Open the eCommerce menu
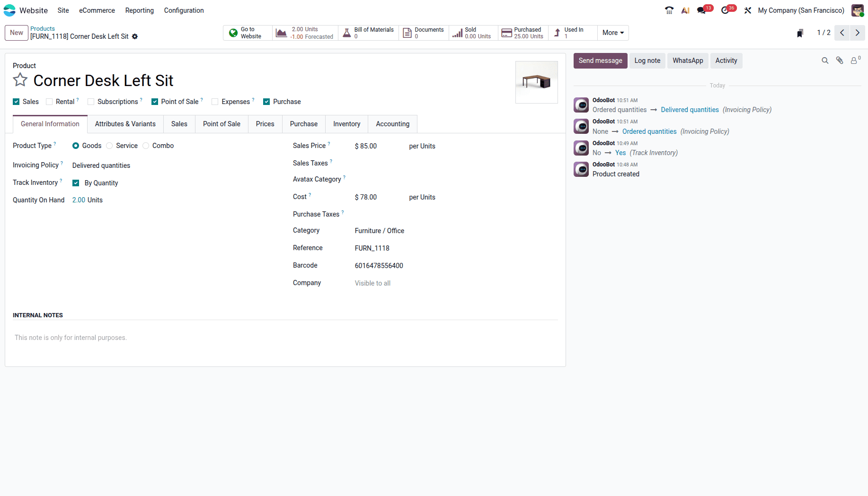This screenshot has height=496, width=868. pos(97,10)
